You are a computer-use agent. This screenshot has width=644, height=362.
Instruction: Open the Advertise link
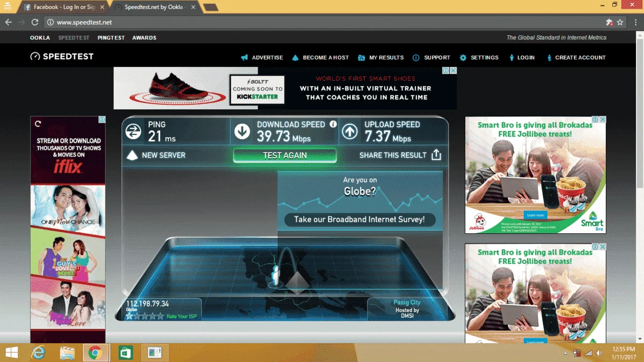coord(267,57)
